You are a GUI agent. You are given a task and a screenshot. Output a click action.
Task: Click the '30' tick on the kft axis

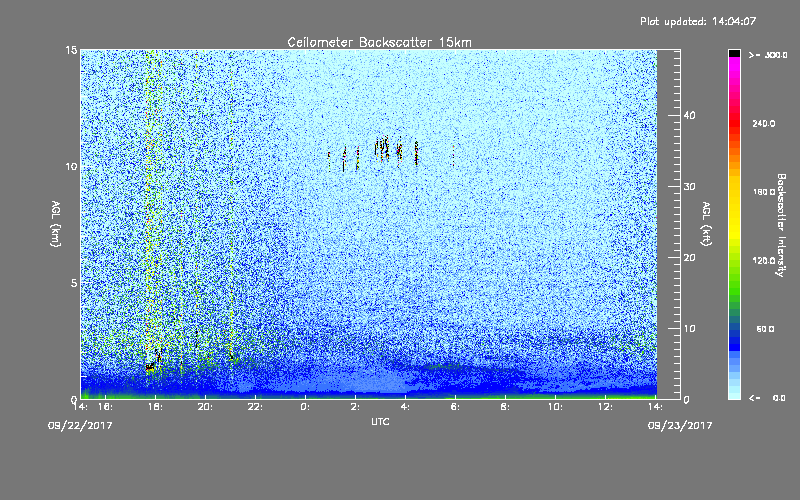click(689, 187)
